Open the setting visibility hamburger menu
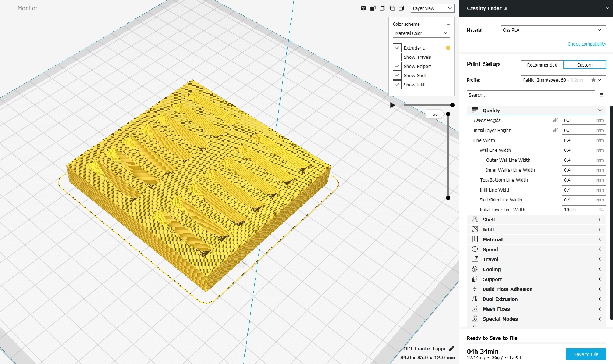 tap(602, 95)
